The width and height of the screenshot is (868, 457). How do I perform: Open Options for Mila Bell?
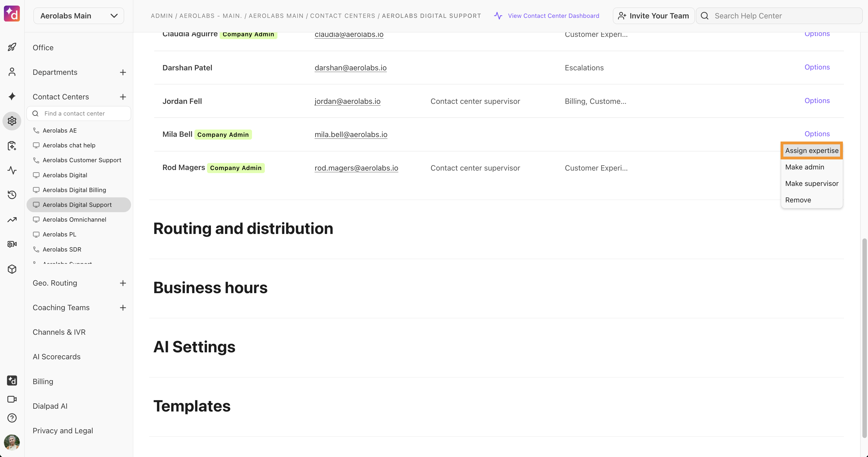817,134
